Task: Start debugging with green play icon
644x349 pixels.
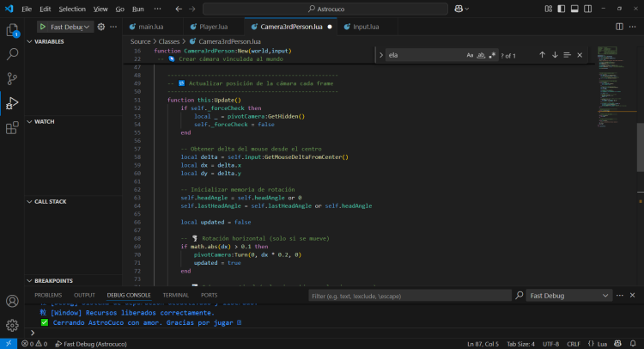Action: pos(43,27)
